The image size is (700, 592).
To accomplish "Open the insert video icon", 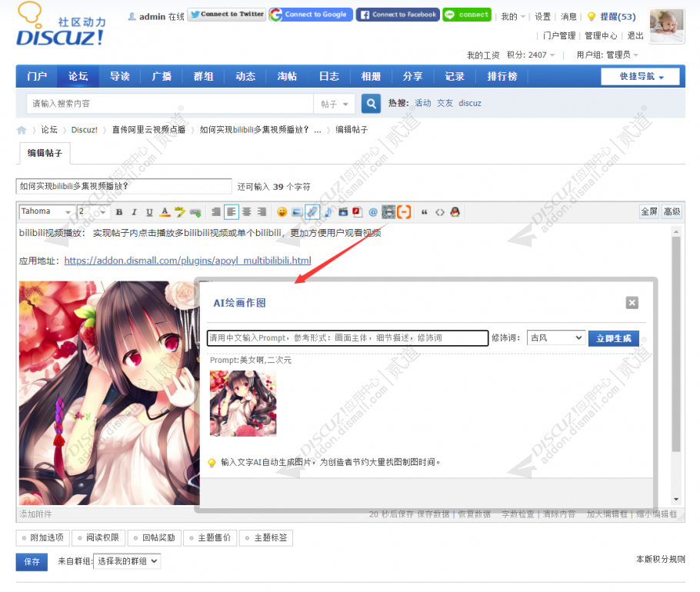I will point(344,211).
